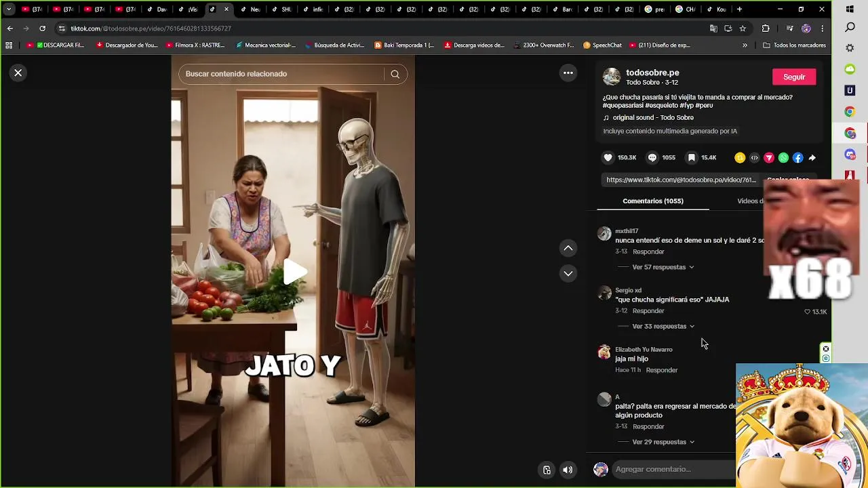Close the active TikTok browser tab
This screenshot has width=868, height=488.
click(x=226, y=9)
